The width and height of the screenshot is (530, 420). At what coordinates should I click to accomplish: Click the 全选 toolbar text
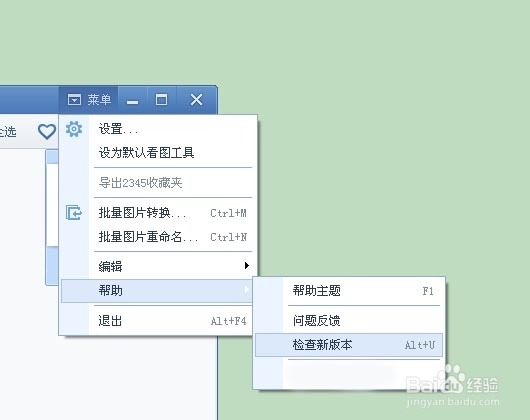click(x=8, y=131)
